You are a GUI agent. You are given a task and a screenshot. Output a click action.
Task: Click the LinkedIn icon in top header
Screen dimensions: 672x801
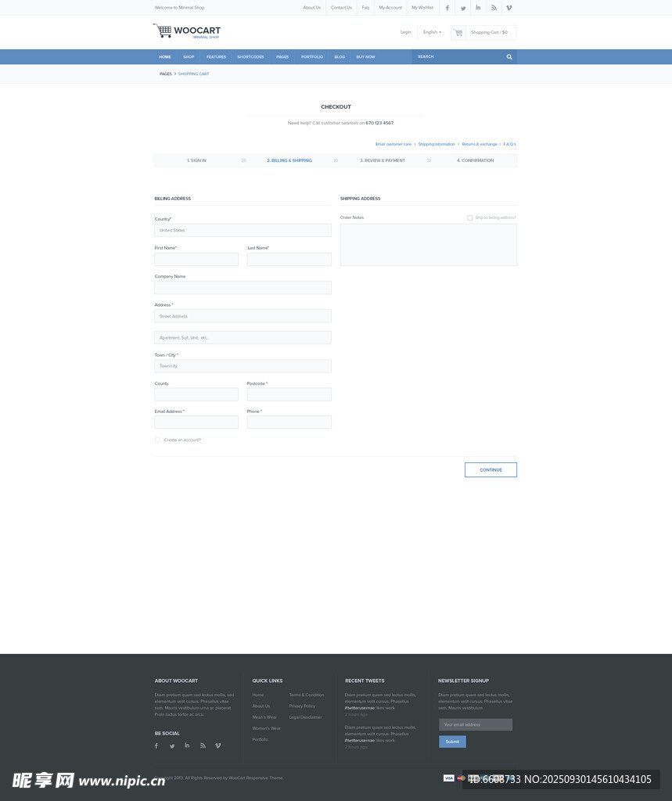tap(478, 8)
